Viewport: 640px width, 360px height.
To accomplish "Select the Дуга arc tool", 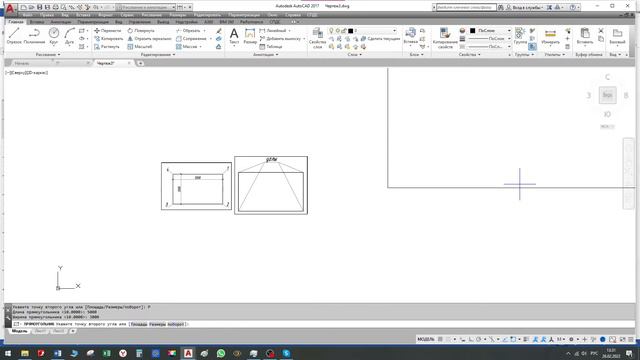I will 69,36.
